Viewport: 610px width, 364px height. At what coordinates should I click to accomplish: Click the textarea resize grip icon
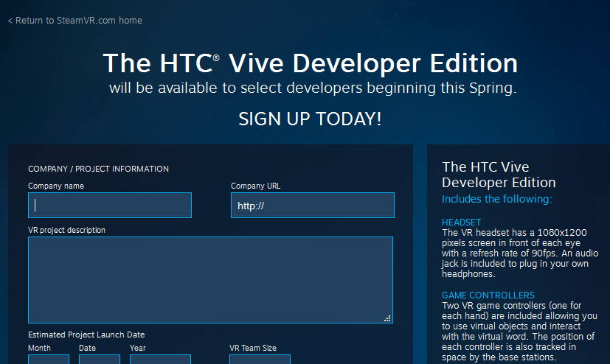[387, 318]
